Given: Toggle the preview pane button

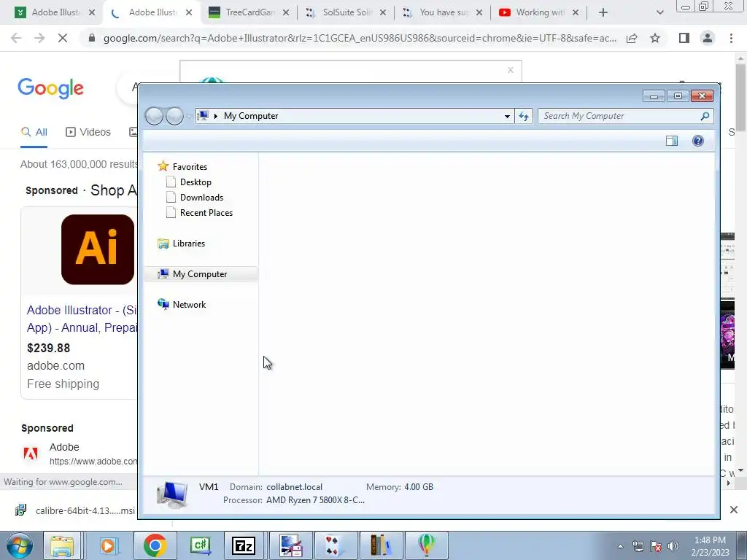Looking at the screenshot, I should [x=672, y=141].
